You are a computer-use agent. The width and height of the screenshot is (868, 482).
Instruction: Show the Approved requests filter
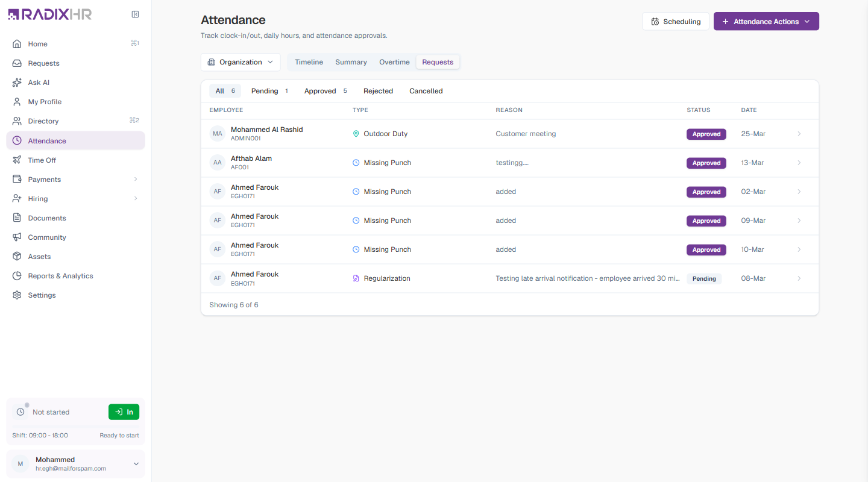326,91
